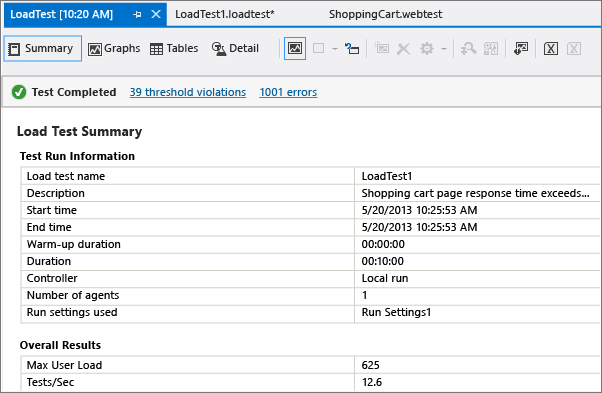Switch to the ShoppingCart.webtest tab
The width and height of the screenshot is (602, 393).
[x=385, y=14]
